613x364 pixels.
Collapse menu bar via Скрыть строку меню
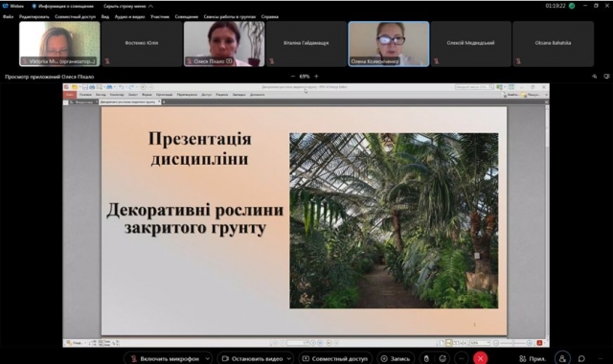pyautogui.click(x=128, y=7)
